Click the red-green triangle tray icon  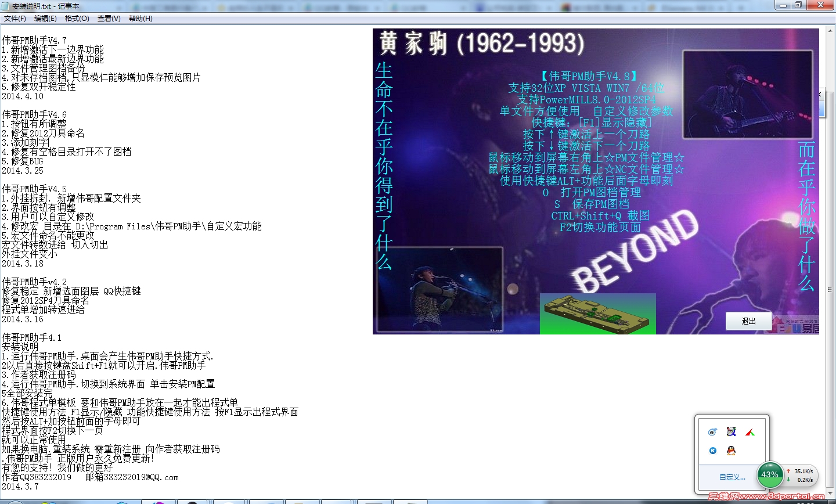point(750,432)
